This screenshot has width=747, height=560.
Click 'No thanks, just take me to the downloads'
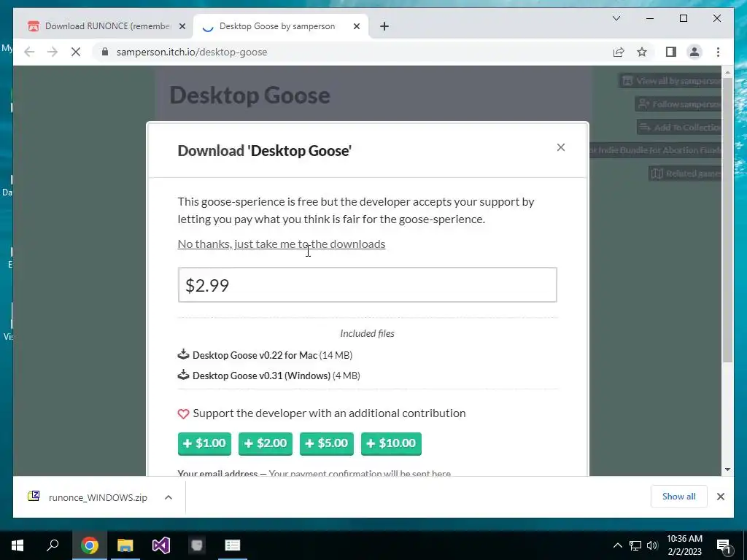(x=282, y=244)
